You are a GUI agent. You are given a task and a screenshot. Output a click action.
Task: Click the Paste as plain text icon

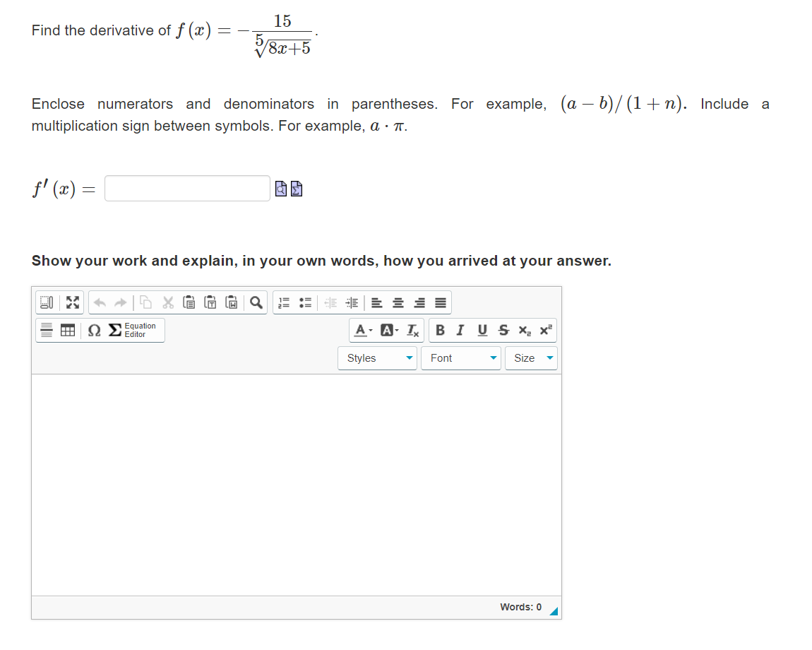point(208,302)
